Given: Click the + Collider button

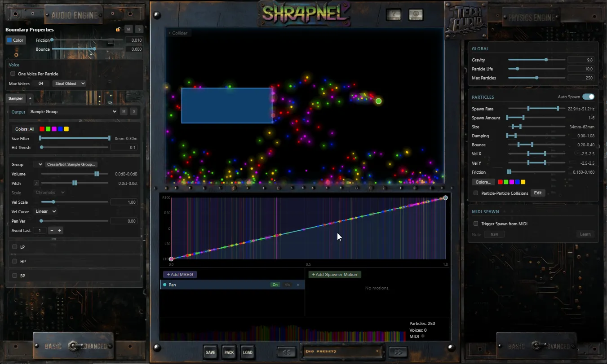Looking at the screenshot, I should pos(178,33).
